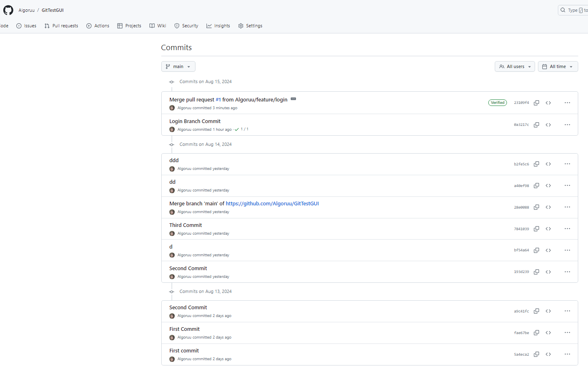Copy full SHA for commit b2fe5c6
Screen dimensions: 588x372
pos(536,164)
